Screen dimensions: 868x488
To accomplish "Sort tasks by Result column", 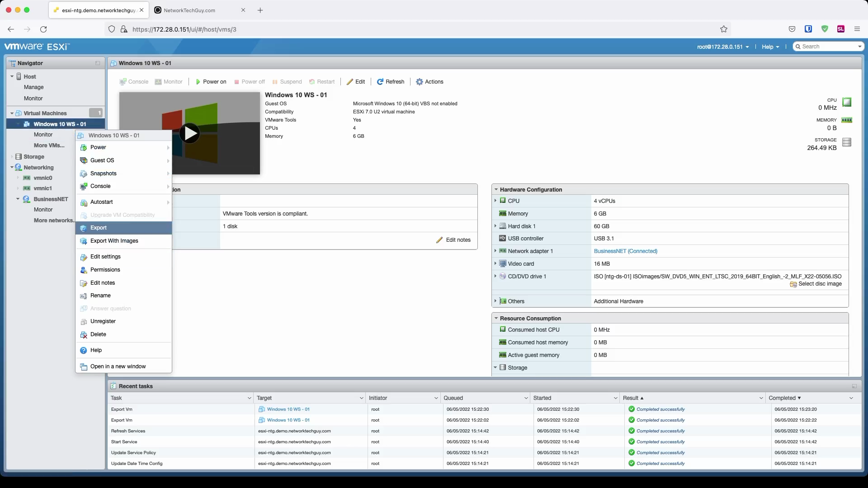I will 633,398.
